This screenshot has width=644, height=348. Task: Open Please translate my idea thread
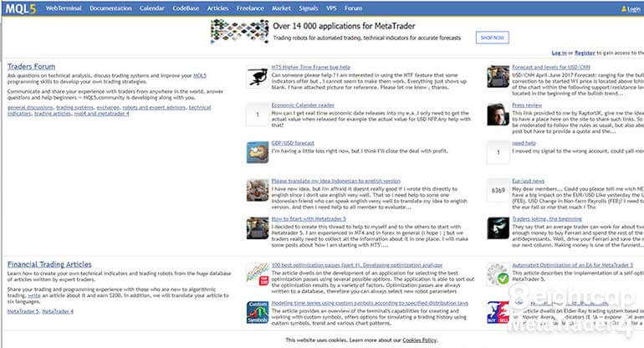coord(336,181)
